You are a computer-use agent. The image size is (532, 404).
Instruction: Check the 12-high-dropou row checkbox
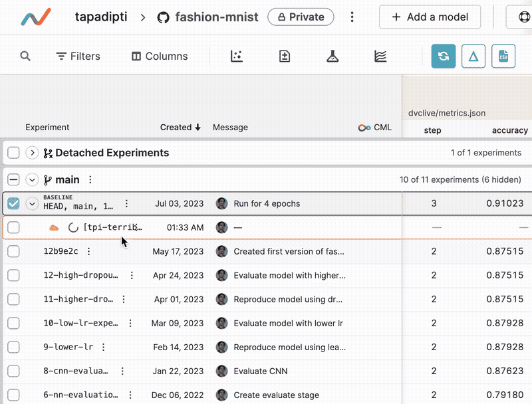[13, 275]
